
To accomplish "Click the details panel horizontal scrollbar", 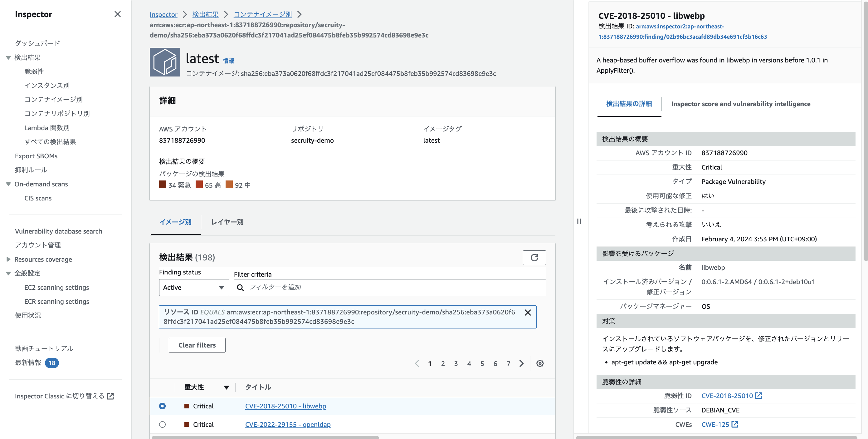I will pyautogui.click(x=716, y=437).
